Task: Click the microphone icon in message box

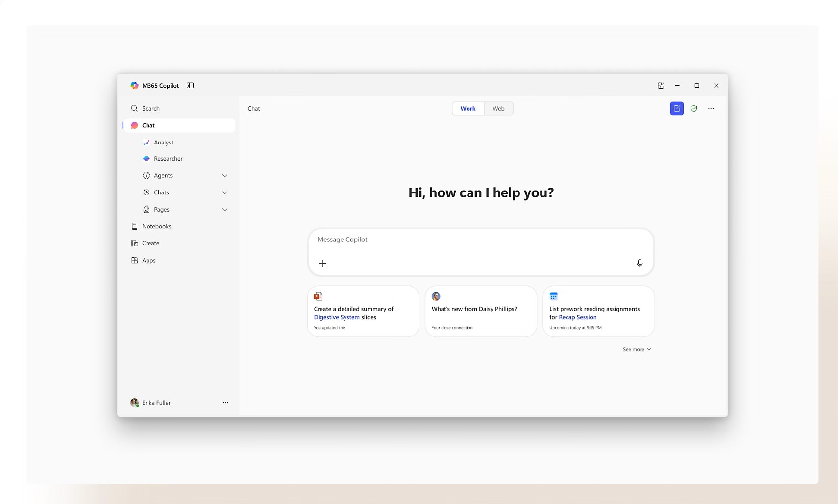Action: [640, 263]
